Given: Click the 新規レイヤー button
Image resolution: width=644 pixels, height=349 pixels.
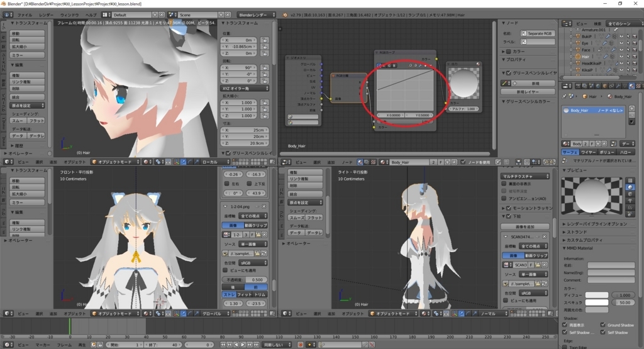Looking at the screenshot, I should (528, 92).
